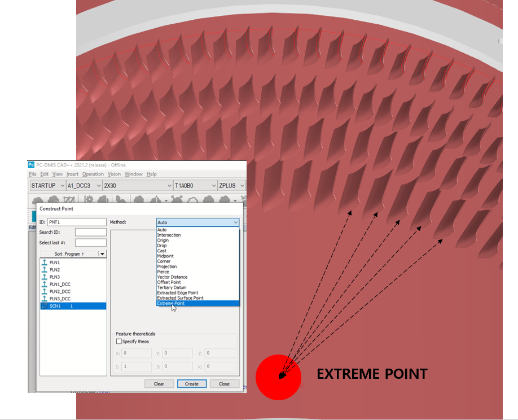This screenshot has width=518, height=420.
Task: Choose Drop method option
Action: (x=197, y=246)
